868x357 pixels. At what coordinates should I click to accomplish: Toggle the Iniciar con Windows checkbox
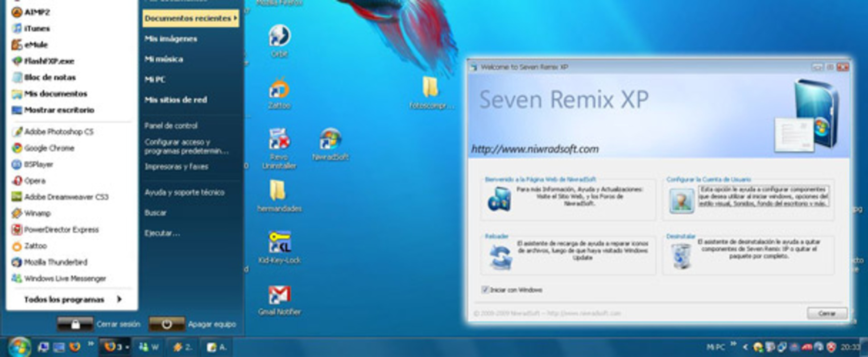tap(485, 290)
